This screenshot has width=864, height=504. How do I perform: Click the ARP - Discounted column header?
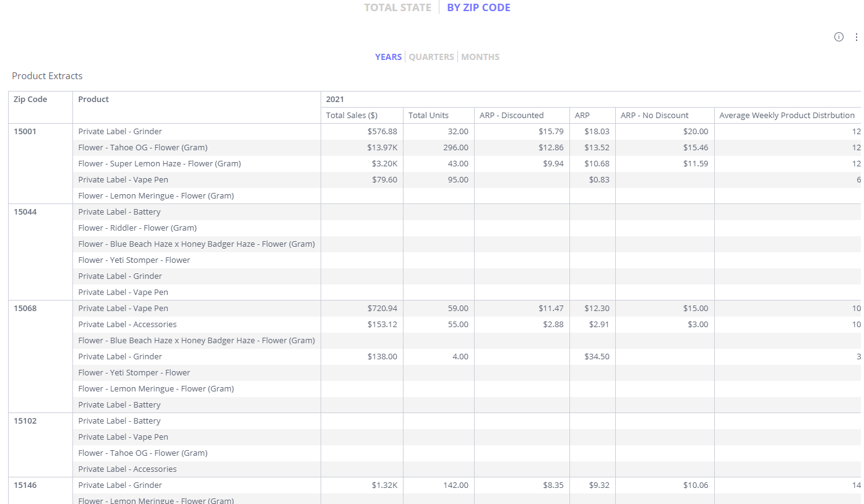tap(511, 116)
